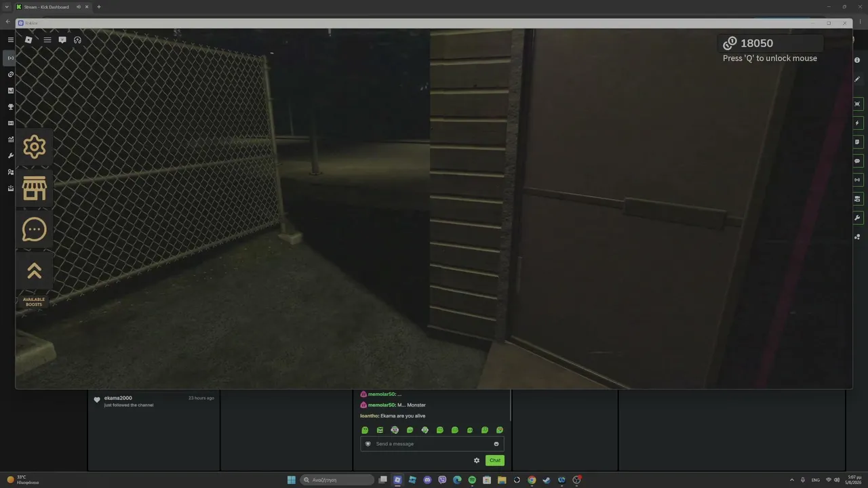The image size is (868, 488).
Task: Open the in-game gear settings button
Action: [34, 146]
